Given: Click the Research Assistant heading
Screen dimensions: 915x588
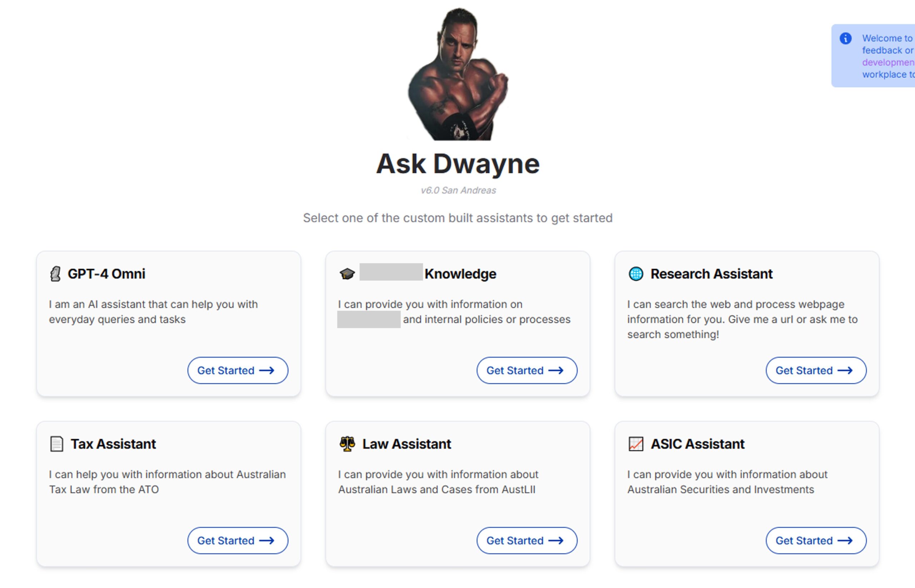Looking at the screenshot, I should pos(711,274).
